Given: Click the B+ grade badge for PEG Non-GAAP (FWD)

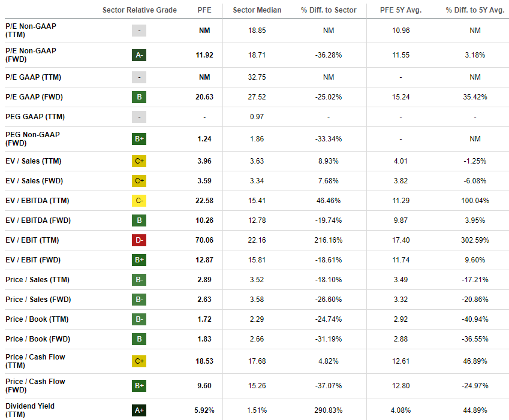Looking at the screenshot, I should coord(139,139).
